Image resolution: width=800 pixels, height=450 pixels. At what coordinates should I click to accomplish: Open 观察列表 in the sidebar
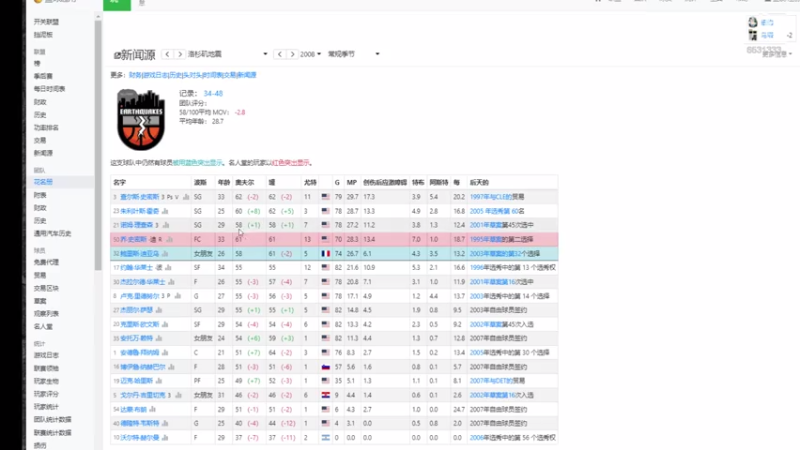coord(46,314)
